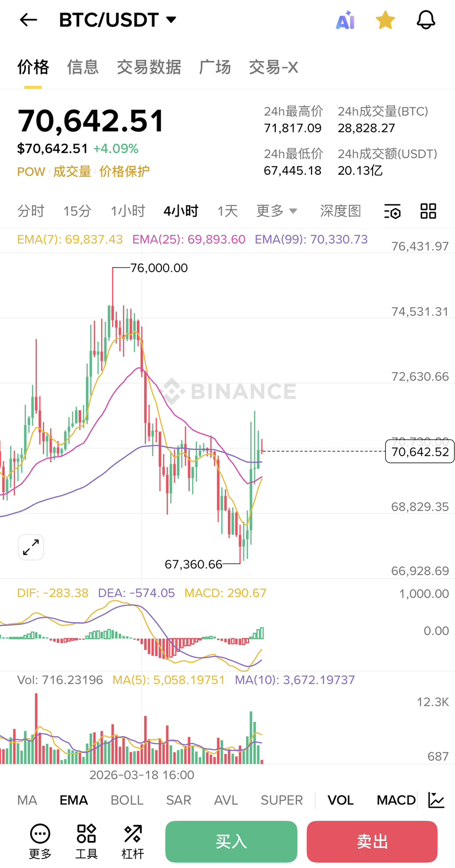Switch to the 交易数据 tab
Screen dimensions: 455x868
(x=149, y=67)
